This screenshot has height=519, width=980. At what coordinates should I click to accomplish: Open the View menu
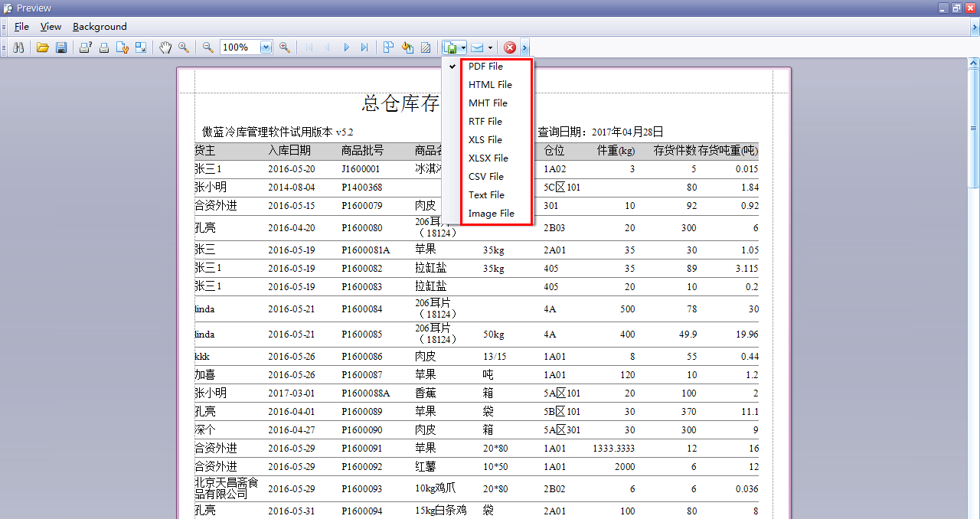51,27
